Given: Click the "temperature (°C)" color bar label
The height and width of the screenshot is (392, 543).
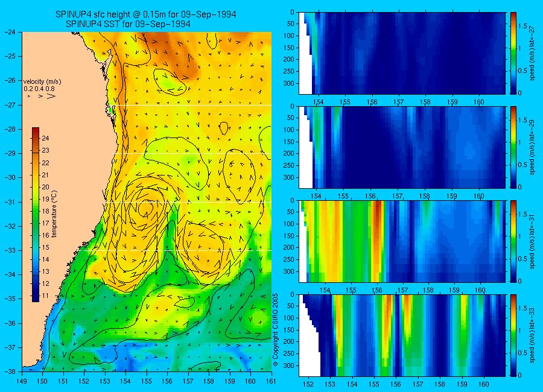Looking at the screenshot, I should (x=54, y=214).
